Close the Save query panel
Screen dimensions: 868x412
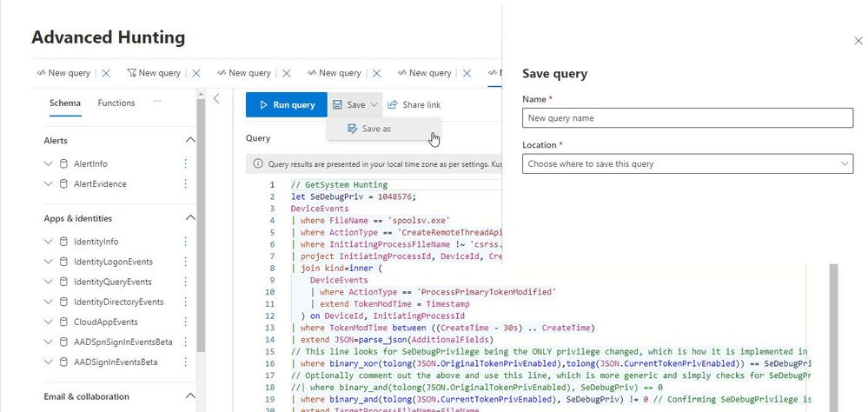pyautogui.click(x=858, y=41)
